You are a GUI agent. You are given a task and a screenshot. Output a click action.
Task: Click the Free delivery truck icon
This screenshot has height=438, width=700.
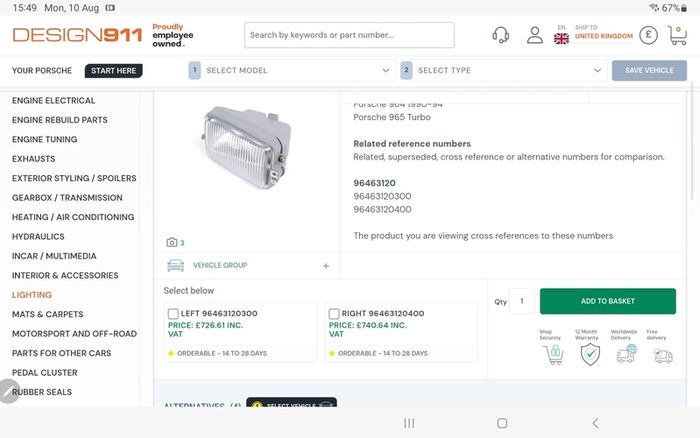coord(663,356)
